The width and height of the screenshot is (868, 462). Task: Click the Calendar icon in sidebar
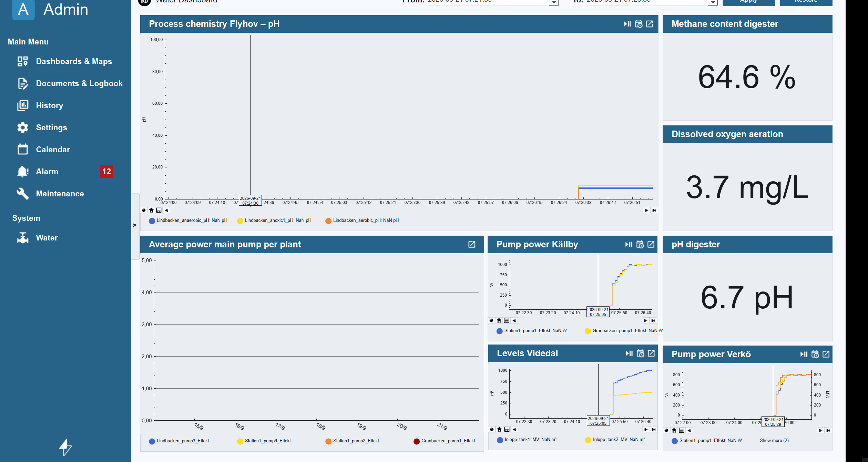(23, 150)
